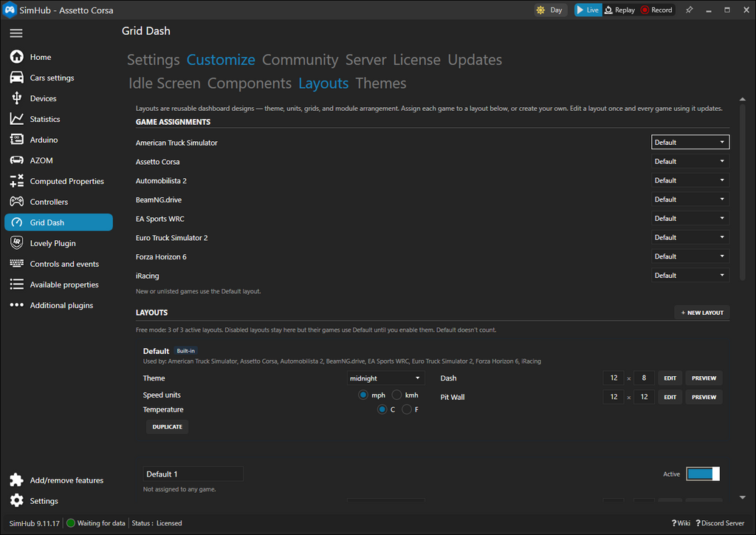Viewport: 756px width, 535px height.
Task: Switch to the Themes tab
Action: pyautogui.click(x=380, y=84)
